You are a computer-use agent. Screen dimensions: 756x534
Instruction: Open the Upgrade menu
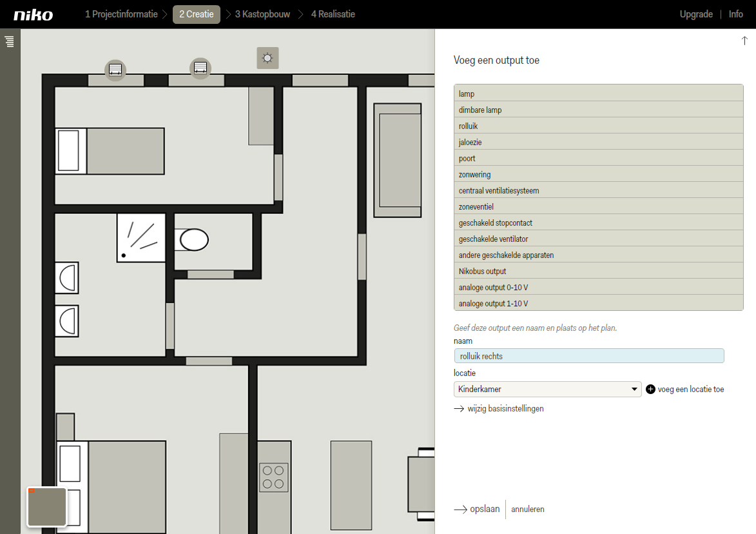click(x=695, y=14)
